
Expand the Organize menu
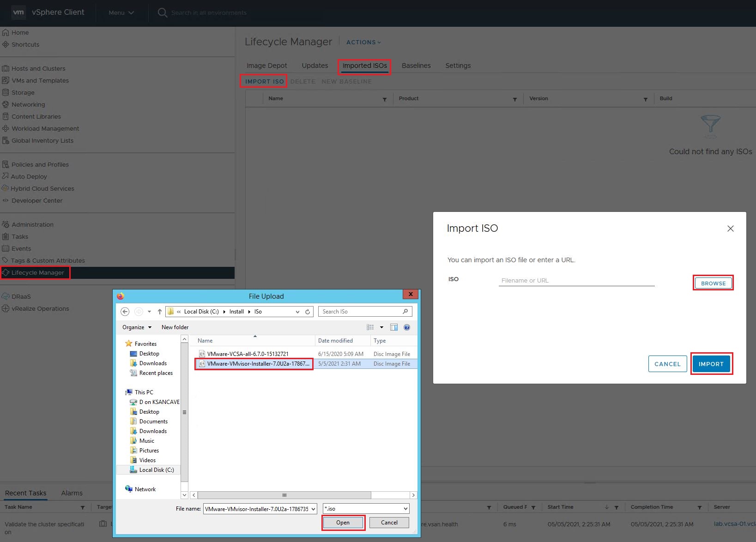tap(137, 327)
